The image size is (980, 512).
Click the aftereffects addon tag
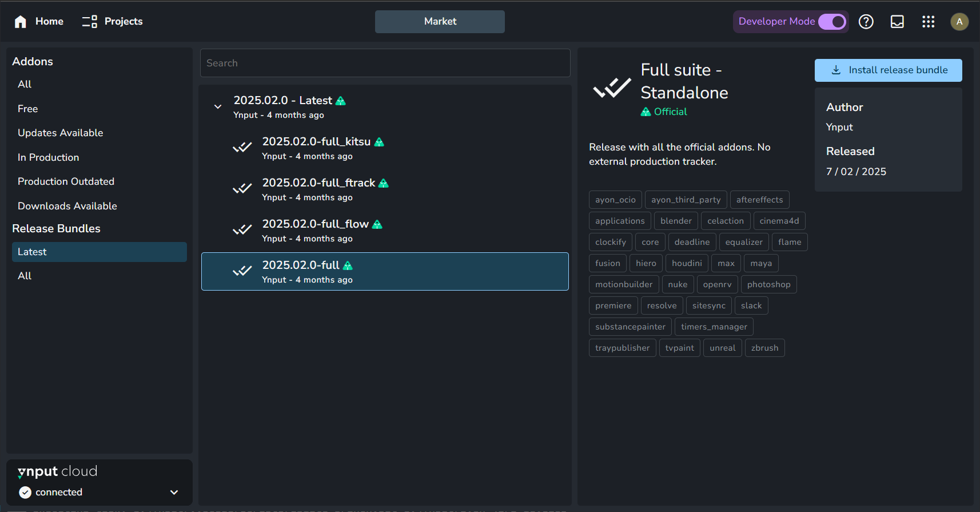point(760,200)
